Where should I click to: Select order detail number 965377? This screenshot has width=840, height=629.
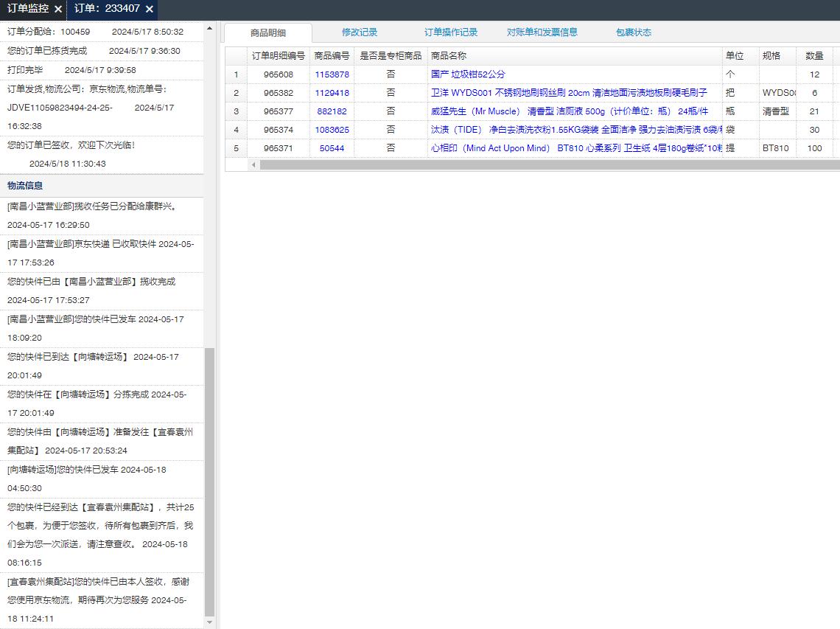(279, 111)
